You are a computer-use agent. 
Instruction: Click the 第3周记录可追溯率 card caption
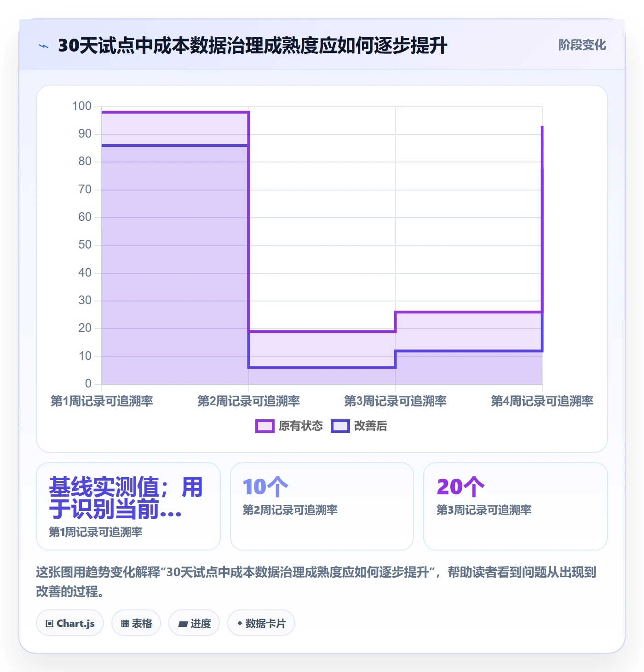tap(484, 510)
